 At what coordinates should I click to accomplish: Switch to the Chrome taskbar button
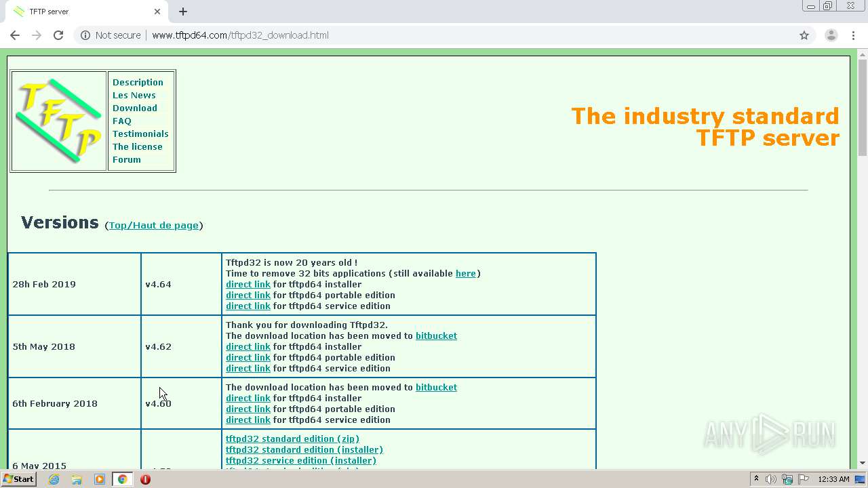pos(123,479)
